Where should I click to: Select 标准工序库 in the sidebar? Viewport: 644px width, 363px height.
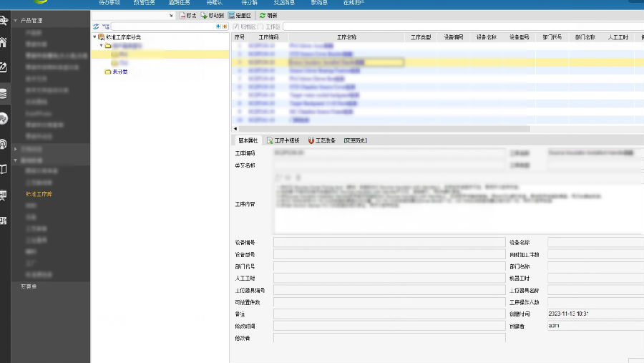pos(39,194)
